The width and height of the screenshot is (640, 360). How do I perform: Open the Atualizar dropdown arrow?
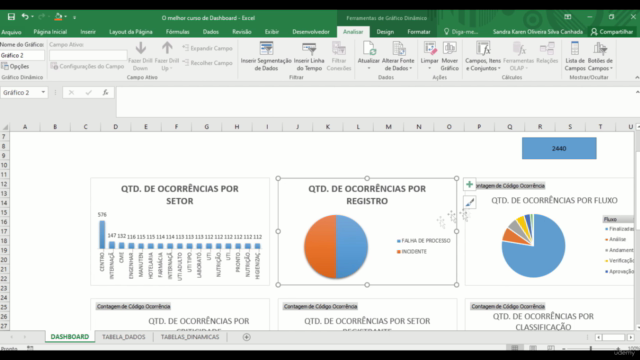coord(369,68)
